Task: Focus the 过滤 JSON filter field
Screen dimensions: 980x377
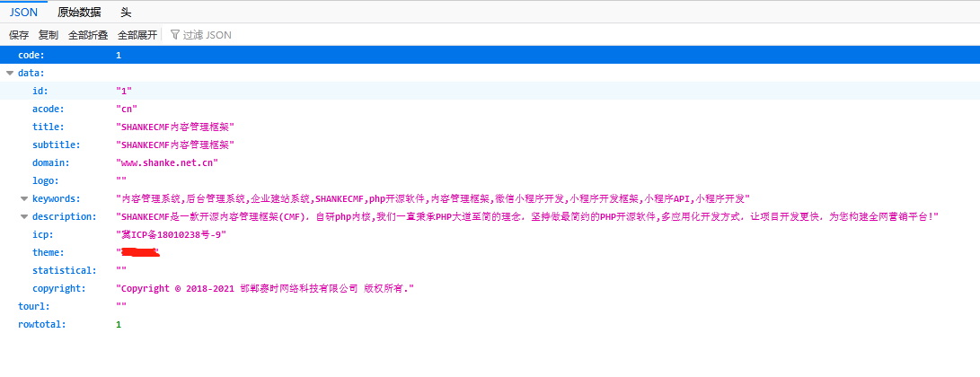Action: click(x=207, y=35)
